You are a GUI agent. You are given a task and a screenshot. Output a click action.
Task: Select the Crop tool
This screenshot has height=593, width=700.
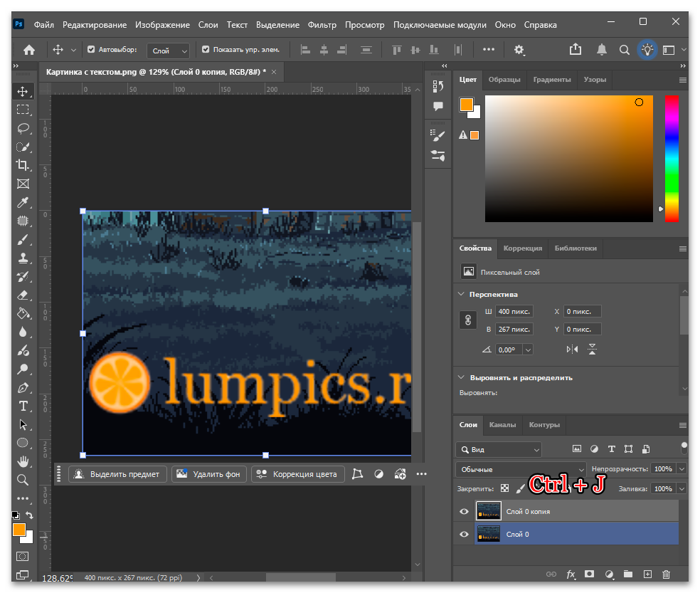(23, 165)
